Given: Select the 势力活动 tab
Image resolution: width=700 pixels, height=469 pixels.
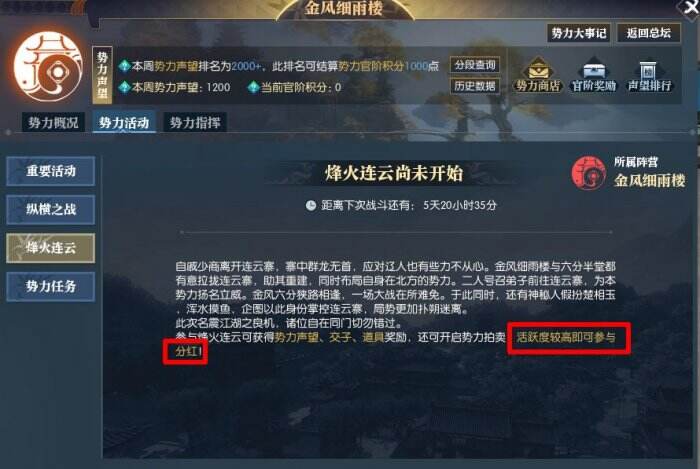Looking at the screenshot, I should point(124,122).
